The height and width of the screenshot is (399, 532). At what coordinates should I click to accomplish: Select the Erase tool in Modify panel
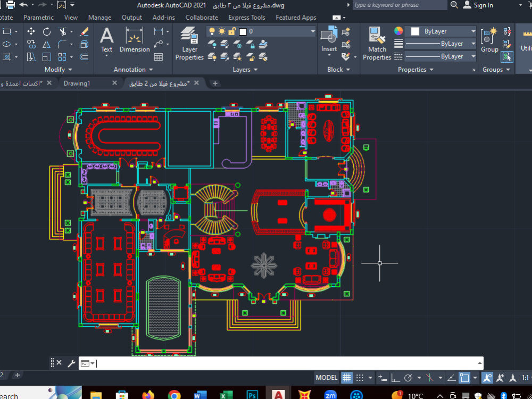pos(84,31)
